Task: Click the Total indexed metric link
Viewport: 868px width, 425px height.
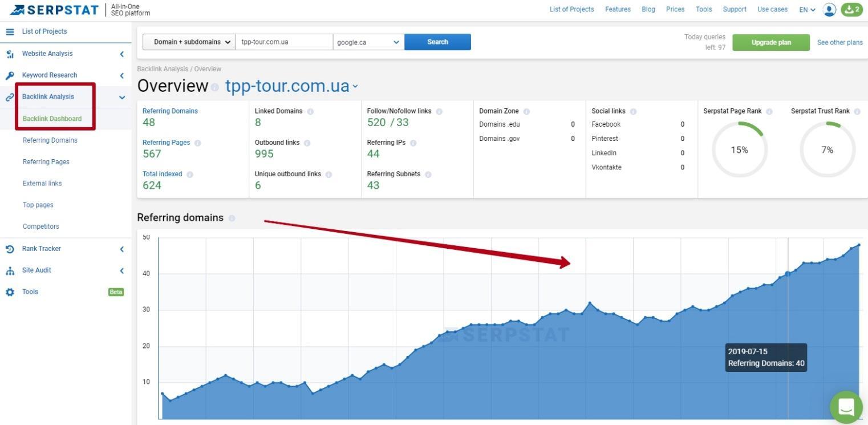Action: (163, 174)
